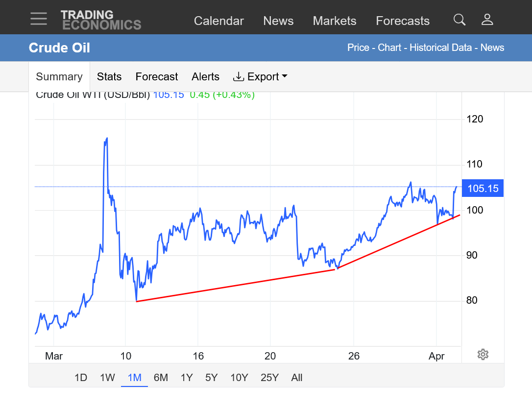Switch to the Stats tab

coord(109,77)
